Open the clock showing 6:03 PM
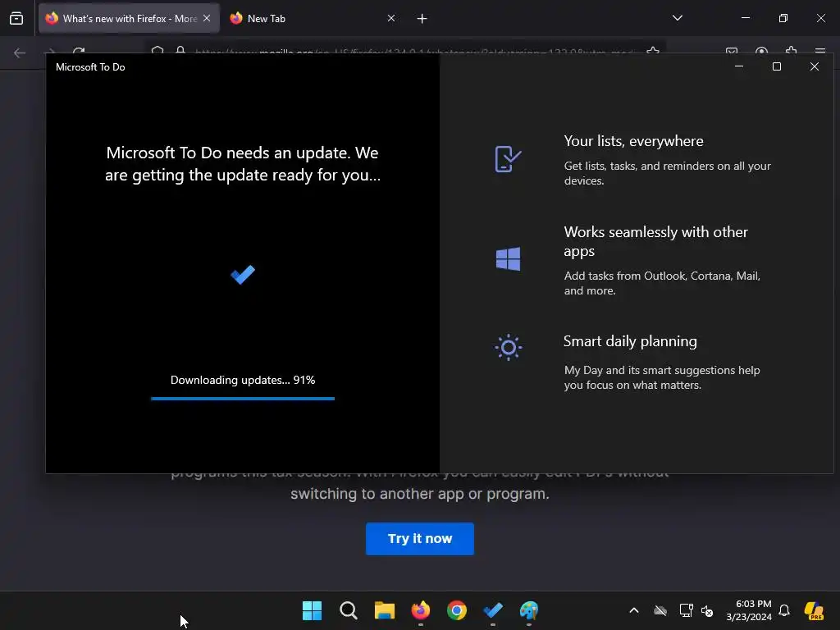840x630 pixels. (749, 610)
